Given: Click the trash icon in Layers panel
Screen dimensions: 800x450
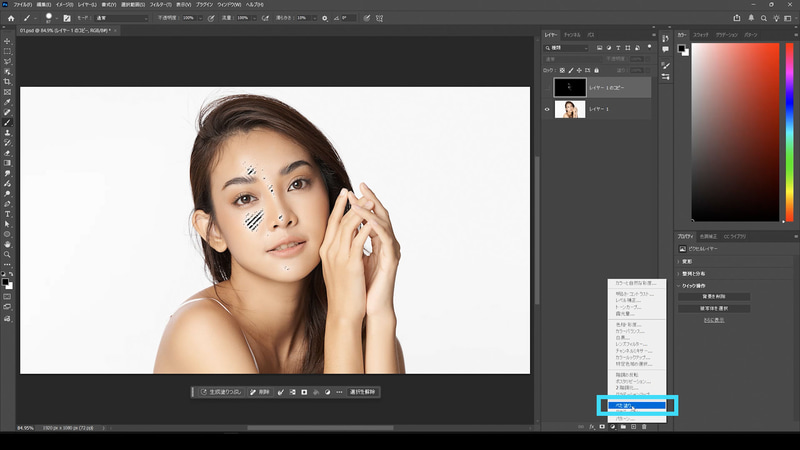Looking at the screenshot, I should tap(645, 427).
